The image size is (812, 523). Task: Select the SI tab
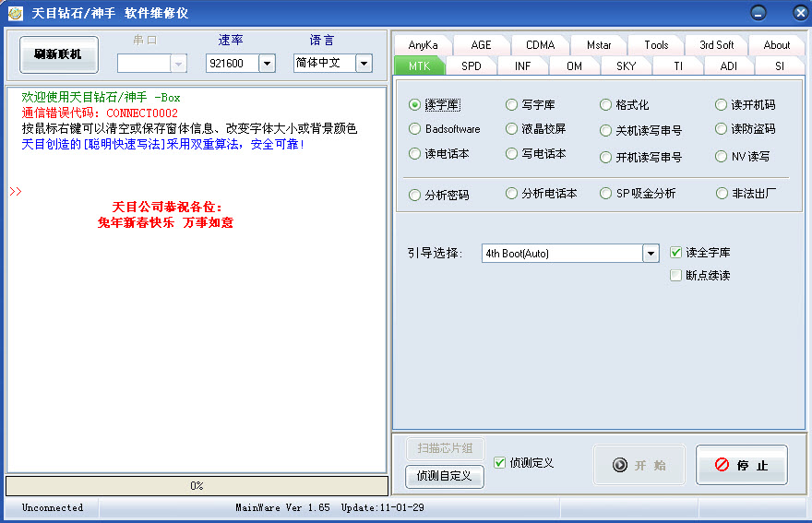coord(780,65)
